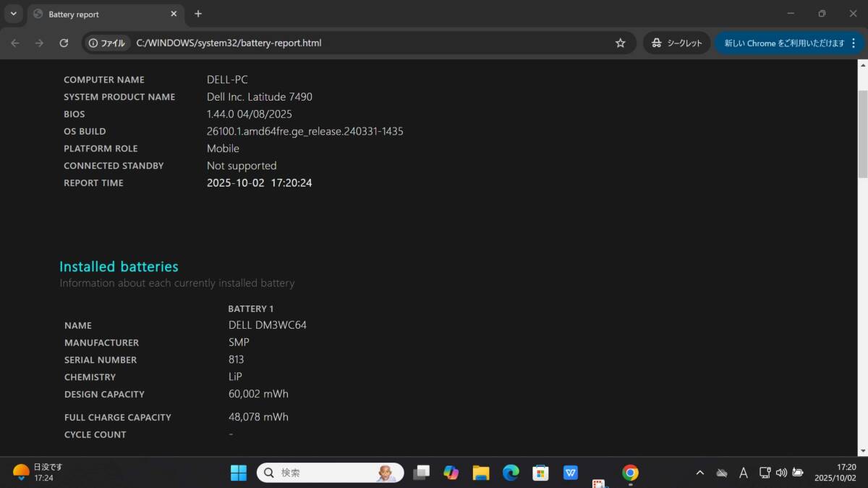The image size is (868, 488).
Task: Click the 'FULL CHARGE CAPACITY' label
Action: pos(117,418)
